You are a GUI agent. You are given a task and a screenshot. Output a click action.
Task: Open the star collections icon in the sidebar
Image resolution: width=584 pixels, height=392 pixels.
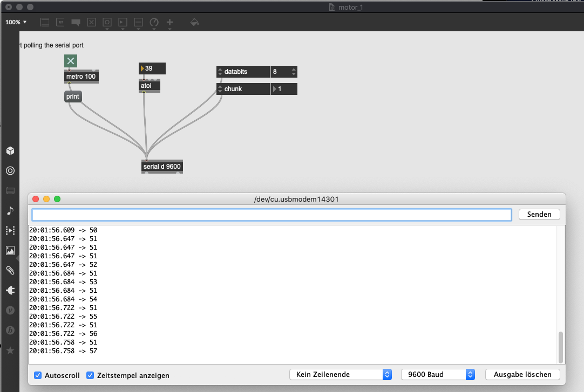[10, 350]
